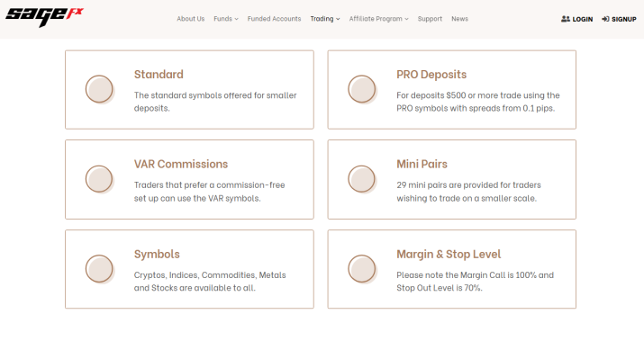Click the users icon next to LOGIN

pyautogui.click(x=566, y=19)
